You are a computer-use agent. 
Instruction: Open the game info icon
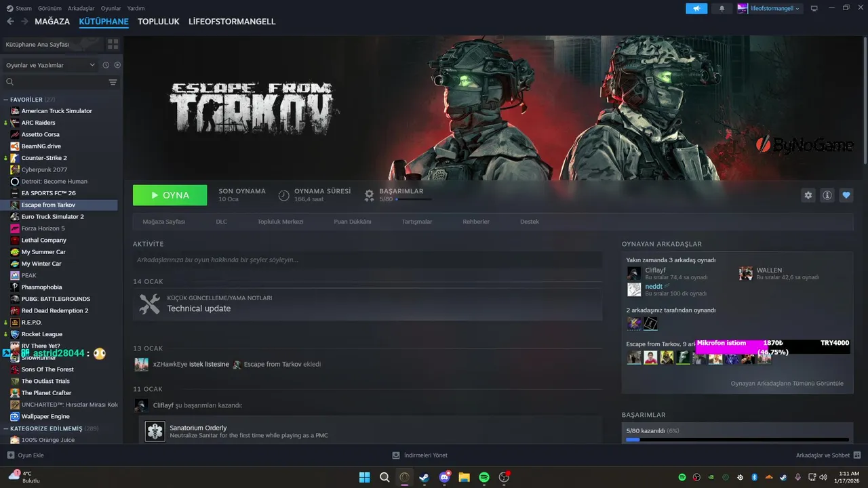[827, 195]
